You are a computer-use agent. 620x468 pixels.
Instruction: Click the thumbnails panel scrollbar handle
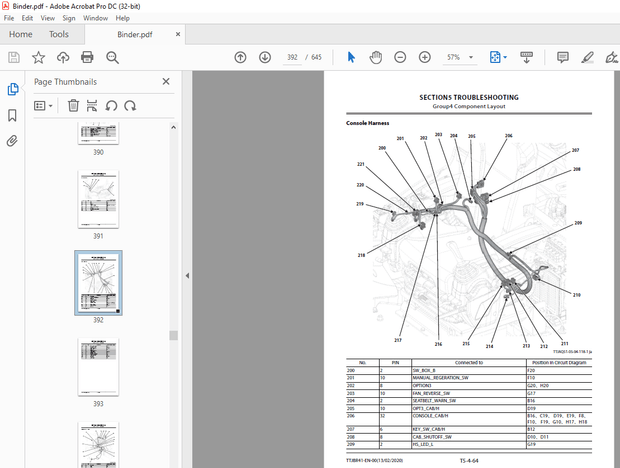(x=173, y=335)
